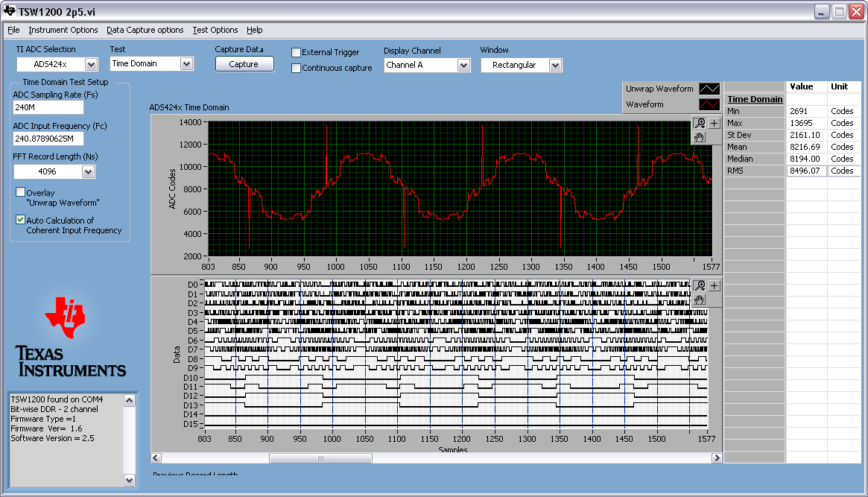This screenshot has height=497, width=868.
Task: Open the Data Capture options menu
Action: pyautogui.click(x=145, y=30)
